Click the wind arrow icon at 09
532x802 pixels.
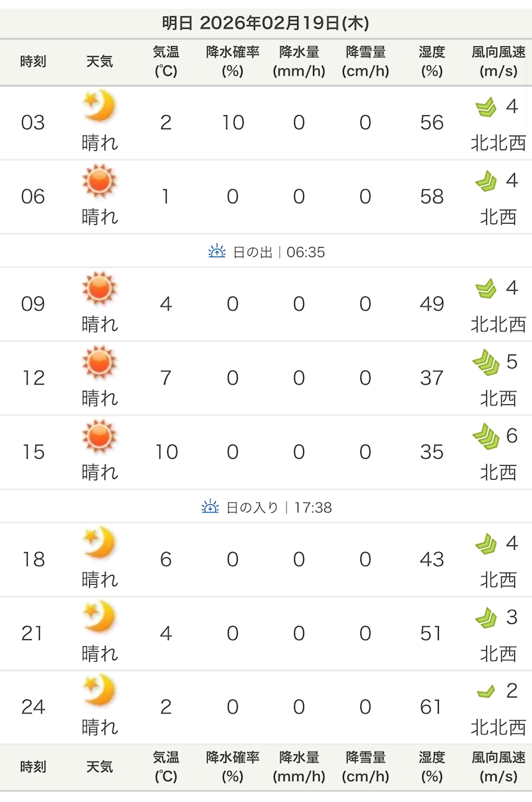coord(486,289)
